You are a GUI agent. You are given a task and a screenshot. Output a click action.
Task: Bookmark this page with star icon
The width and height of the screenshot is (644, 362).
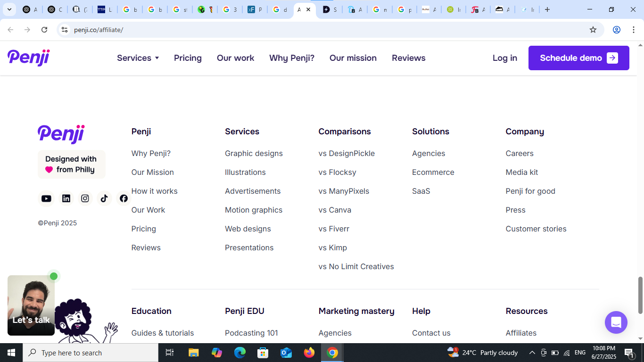coord(593,30)
